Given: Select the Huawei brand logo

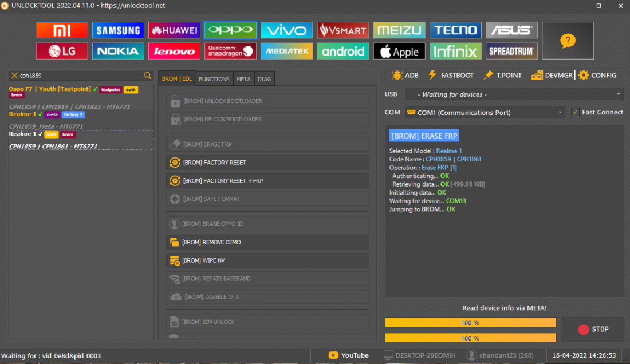Looking at the screenshot, I should 174,30.
